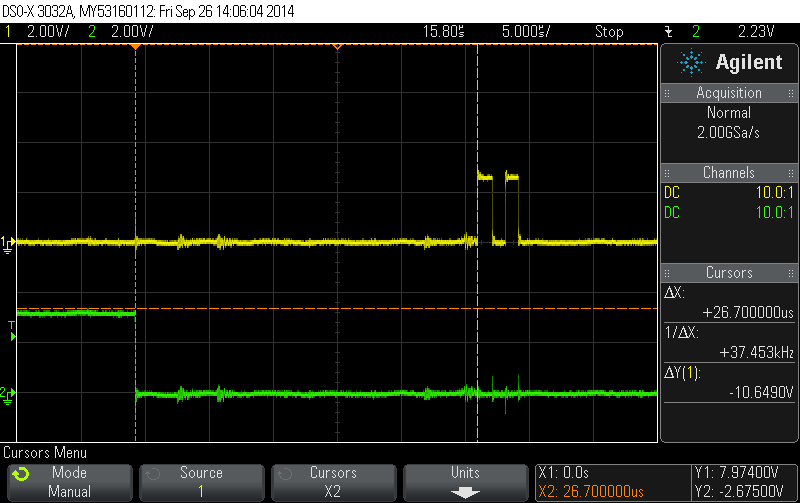Image resolution: width=800 pixels, height=503 pixels.
Task: Click the yellow DC 10.0:1 channel row
Action: point(729,192)
